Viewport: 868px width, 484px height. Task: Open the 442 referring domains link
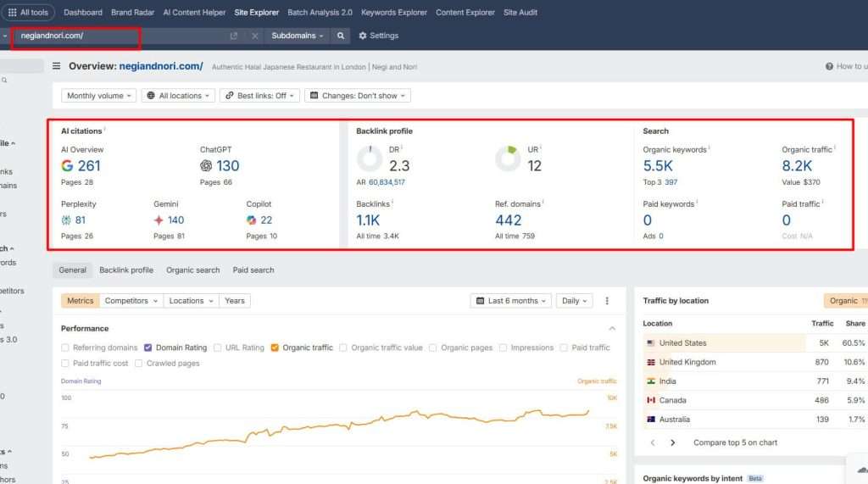pos(509,220)
